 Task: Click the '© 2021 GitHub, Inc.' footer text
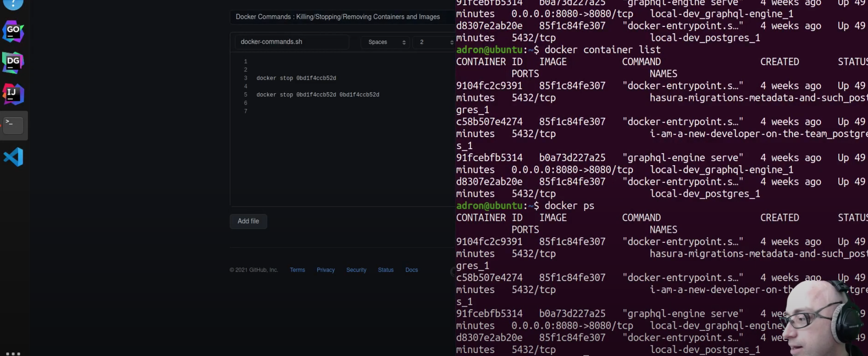pos(254,270)
